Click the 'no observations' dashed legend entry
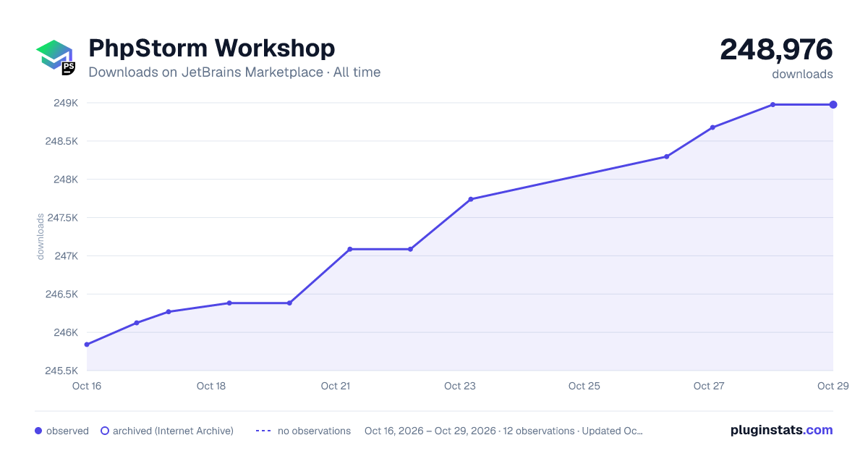Image resolution: width=868 pixels, height=456 pixels. [x=303, y=431]
